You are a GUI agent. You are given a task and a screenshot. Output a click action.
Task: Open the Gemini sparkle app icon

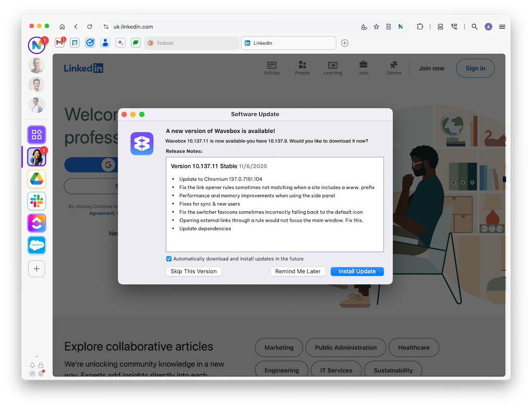[x=121, y=43]
